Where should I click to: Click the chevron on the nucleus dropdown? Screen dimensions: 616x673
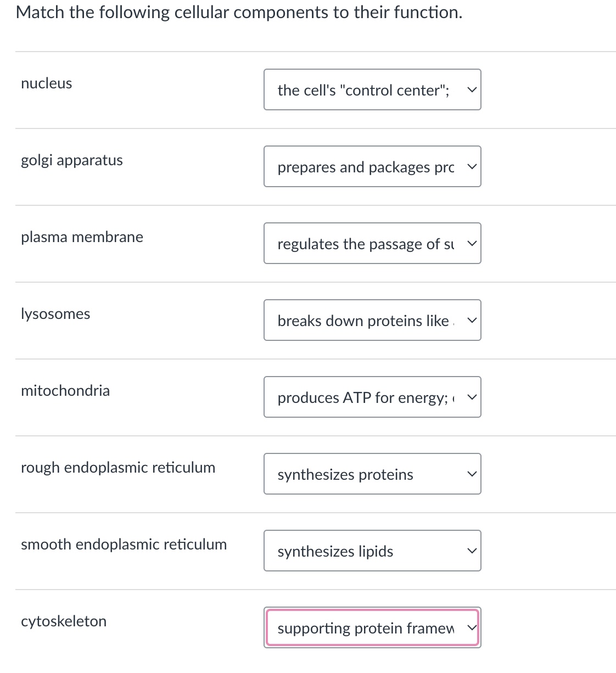[x=471, y=89]
